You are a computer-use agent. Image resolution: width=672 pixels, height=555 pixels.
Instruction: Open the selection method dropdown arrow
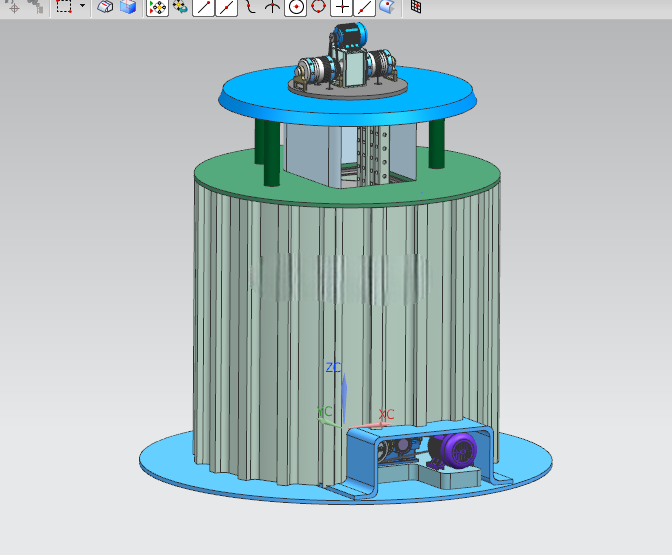(x=82, y=6)
